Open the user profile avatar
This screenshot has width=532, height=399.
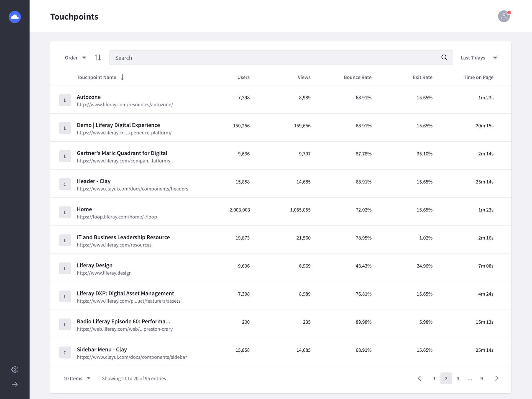tap(504, 16)
